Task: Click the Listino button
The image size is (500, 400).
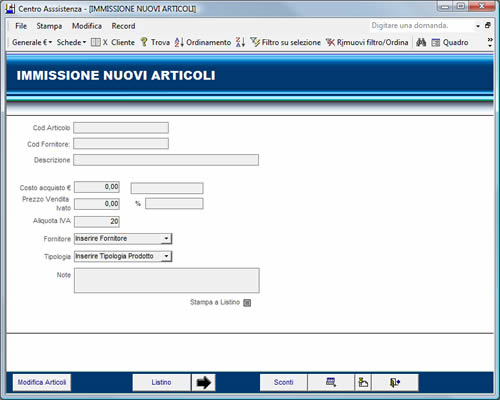Action: [162, 382]
